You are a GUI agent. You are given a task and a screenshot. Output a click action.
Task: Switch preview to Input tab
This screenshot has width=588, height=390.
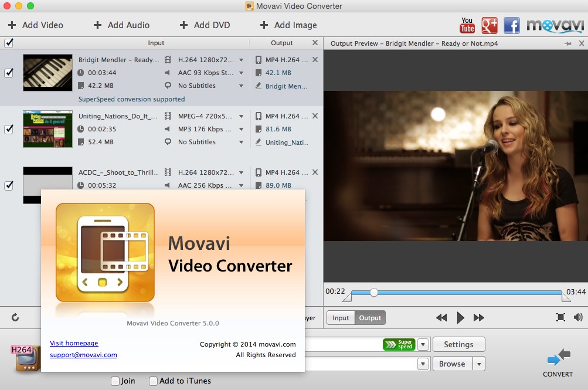click(341, 318)
